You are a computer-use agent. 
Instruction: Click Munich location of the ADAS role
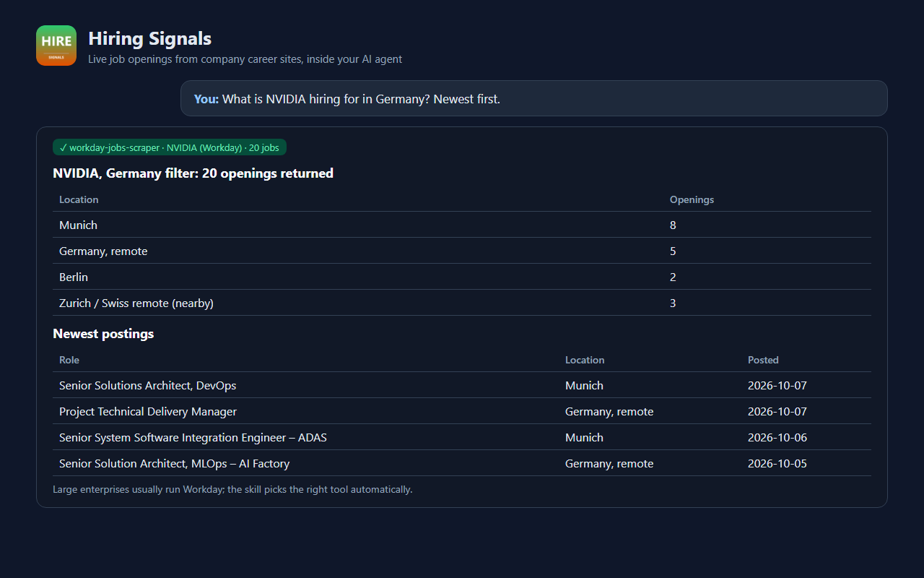pos(584,438)
